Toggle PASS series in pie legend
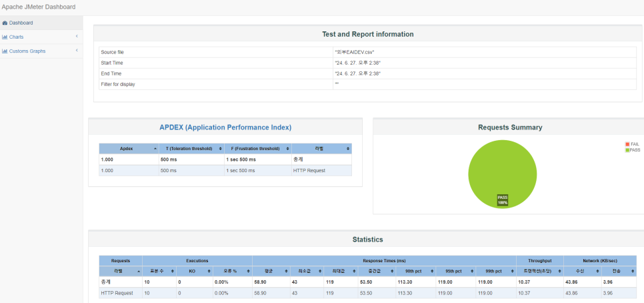The width and height of the screenshot is (644, 303). click(x=633, y=150)
